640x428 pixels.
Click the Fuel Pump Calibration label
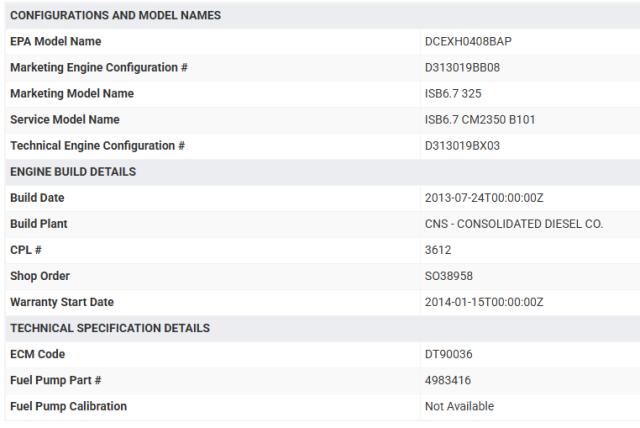[68, 406]
